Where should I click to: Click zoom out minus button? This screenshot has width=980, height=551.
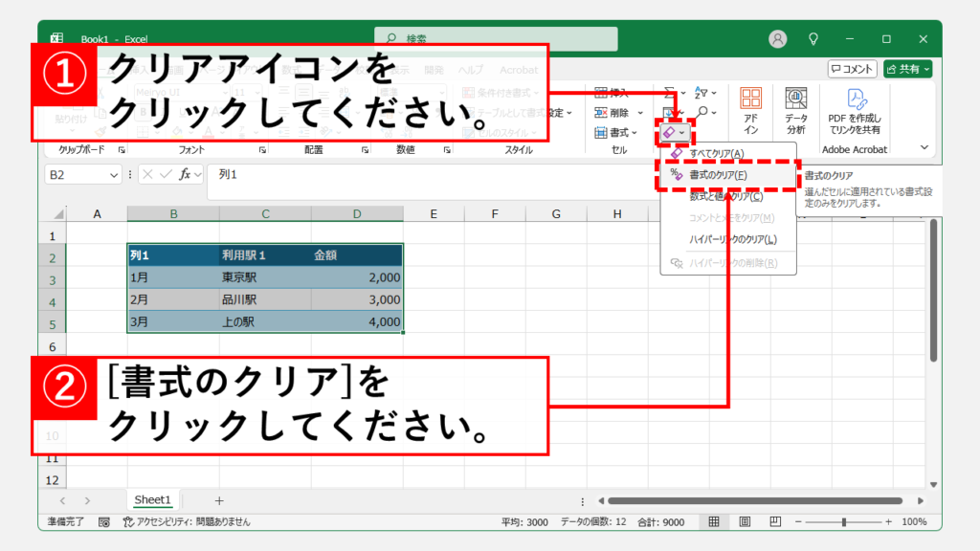tap(798, 521)
